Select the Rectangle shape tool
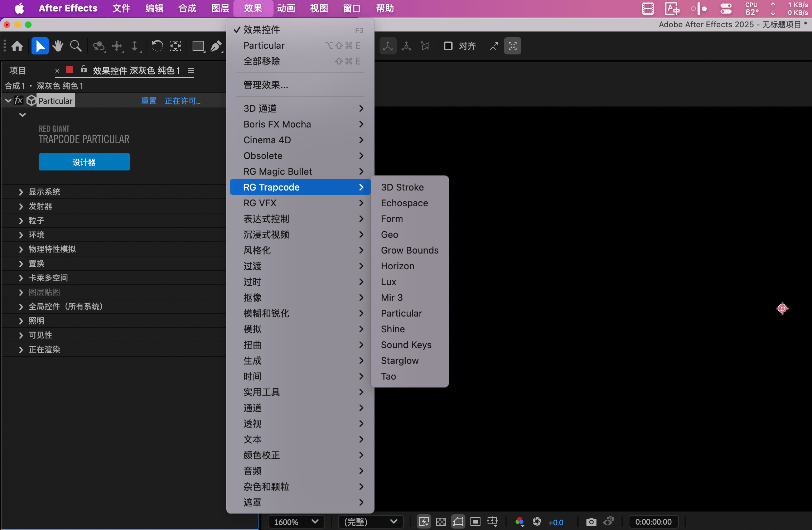812x530 pixels. coord(198,46)
